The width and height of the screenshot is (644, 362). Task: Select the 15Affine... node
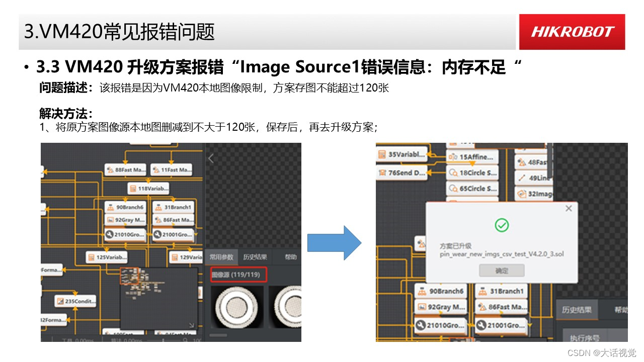click(x=472, y=157)
